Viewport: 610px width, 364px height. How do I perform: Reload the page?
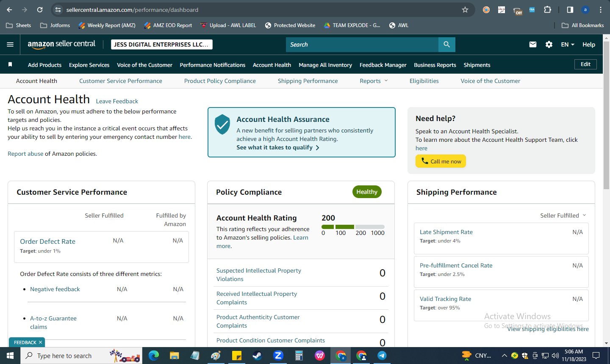tap(40, 10)
